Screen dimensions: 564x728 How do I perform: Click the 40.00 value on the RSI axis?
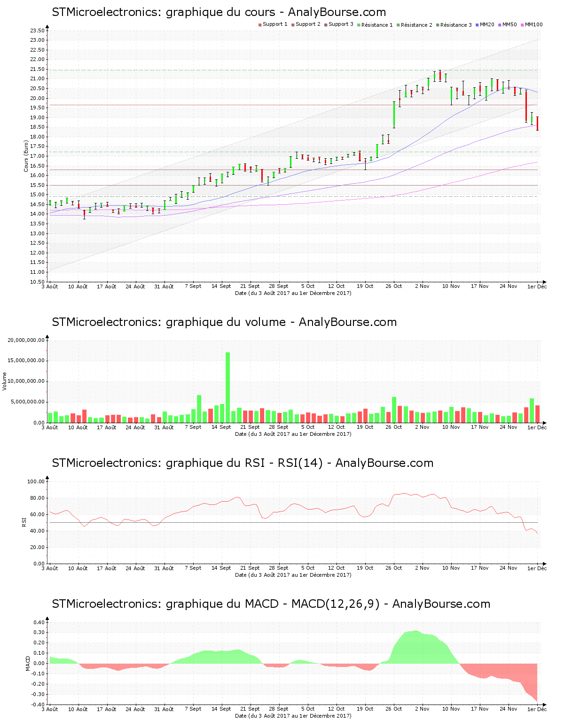coord(38,531)
